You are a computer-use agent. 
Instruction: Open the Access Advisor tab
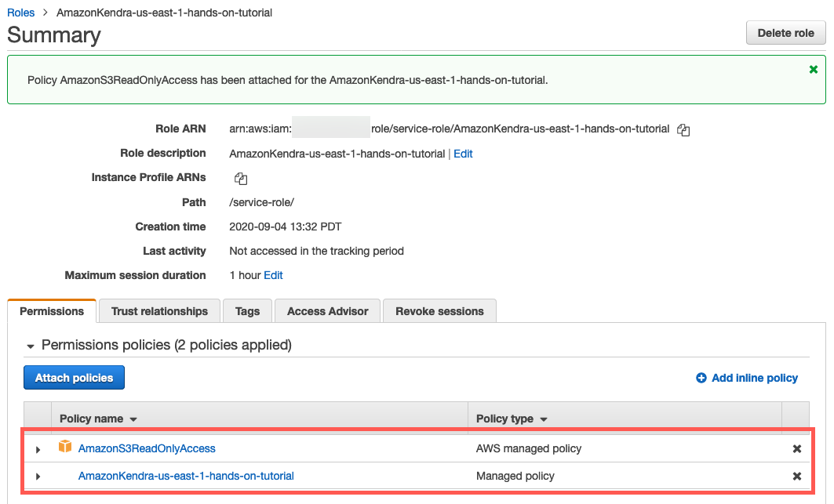click(327, 311)
